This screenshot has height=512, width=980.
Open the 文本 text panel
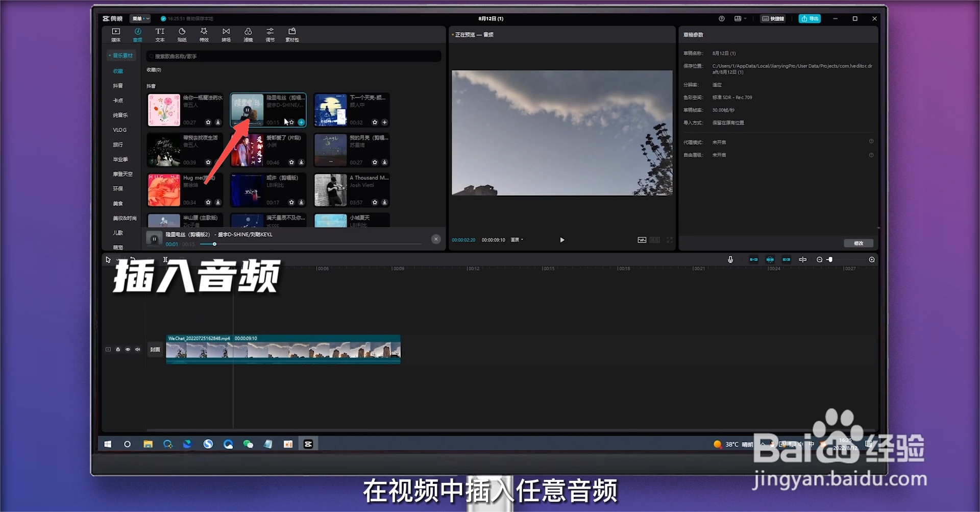coord(159,35)
